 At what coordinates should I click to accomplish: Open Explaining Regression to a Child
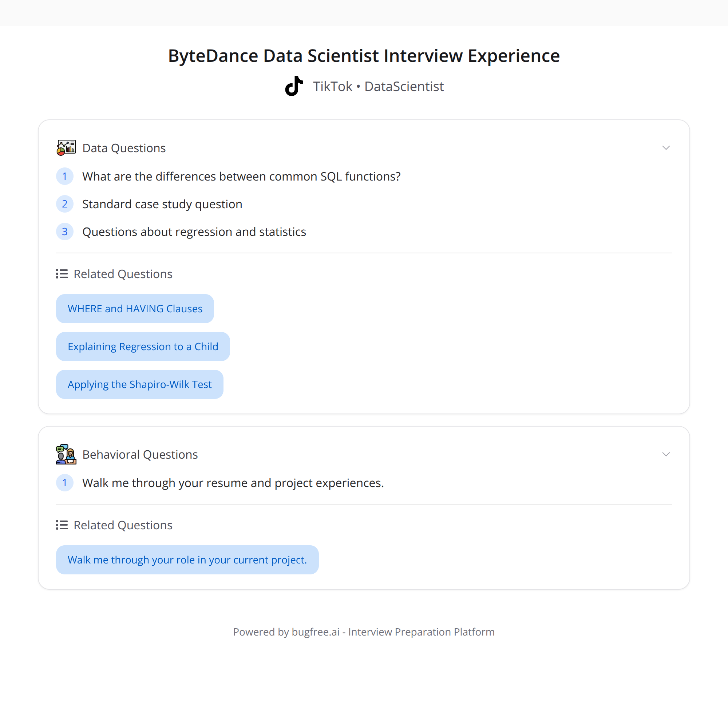coord(143,346)
